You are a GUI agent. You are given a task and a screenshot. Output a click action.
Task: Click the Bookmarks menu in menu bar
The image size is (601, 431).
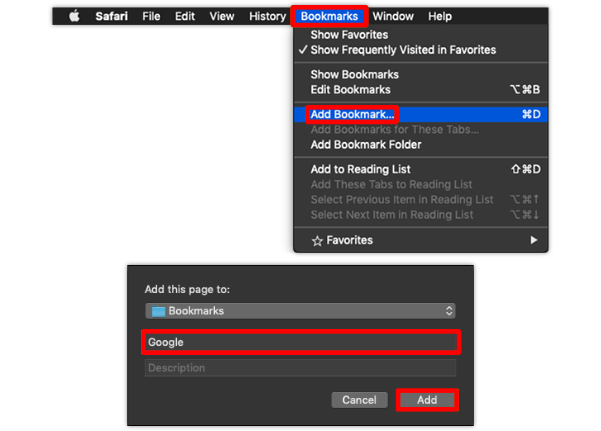click(329, 16)
